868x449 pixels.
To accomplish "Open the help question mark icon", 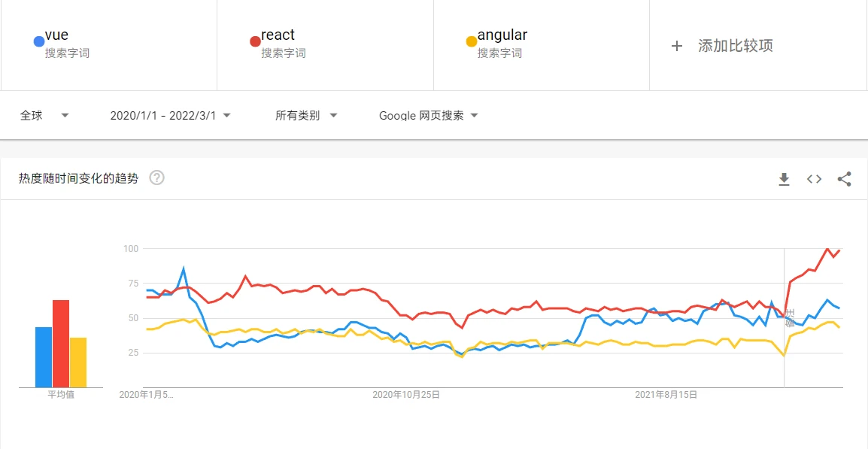I will (x=157, y=178).
